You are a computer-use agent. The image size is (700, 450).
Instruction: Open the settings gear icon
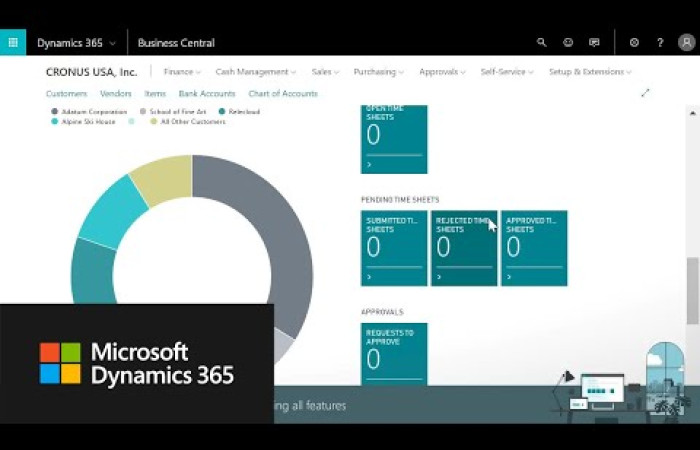tap(634, 43)
